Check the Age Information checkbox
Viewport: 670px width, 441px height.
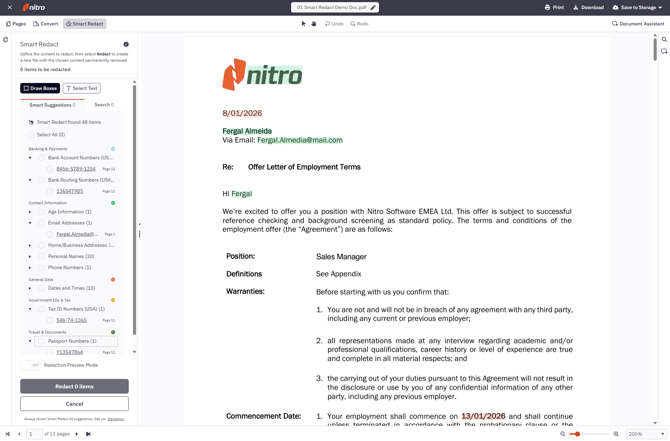(x=41, y=212)
